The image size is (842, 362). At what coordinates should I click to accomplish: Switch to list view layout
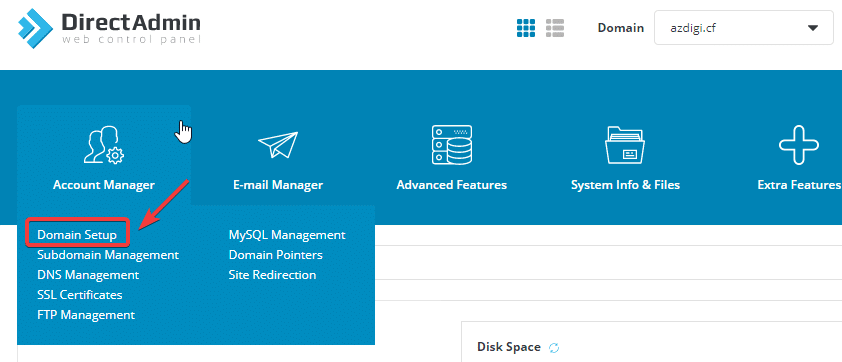[x=555, y=28]
